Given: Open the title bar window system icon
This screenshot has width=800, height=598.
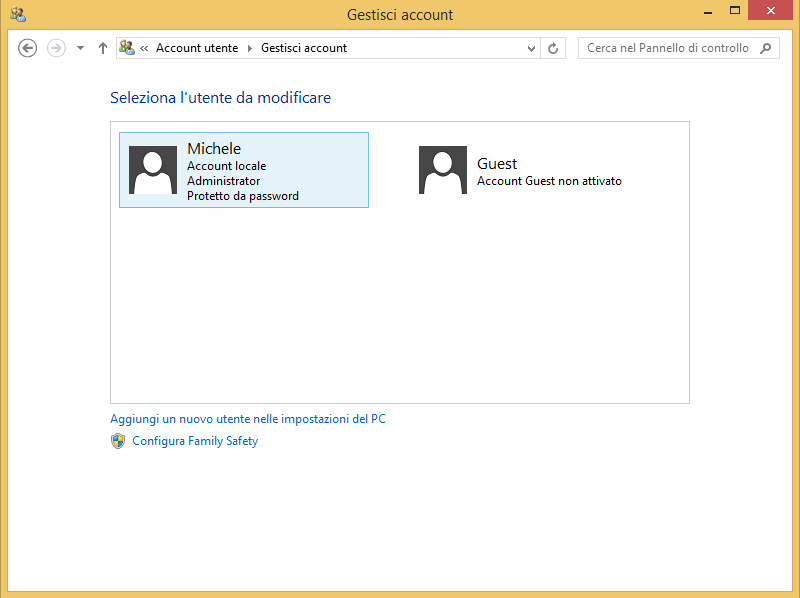Looking at the screenshot, I should 18,14.
